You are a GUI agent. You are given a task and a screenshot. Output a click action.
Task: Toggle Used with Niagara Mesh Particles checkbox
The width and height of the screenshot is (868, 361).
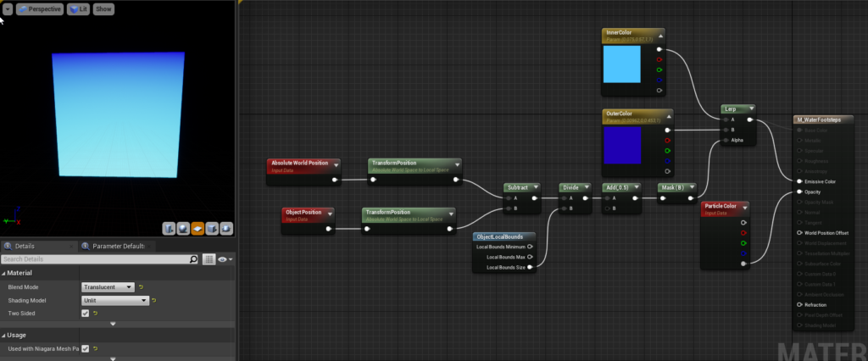point(86,349)
